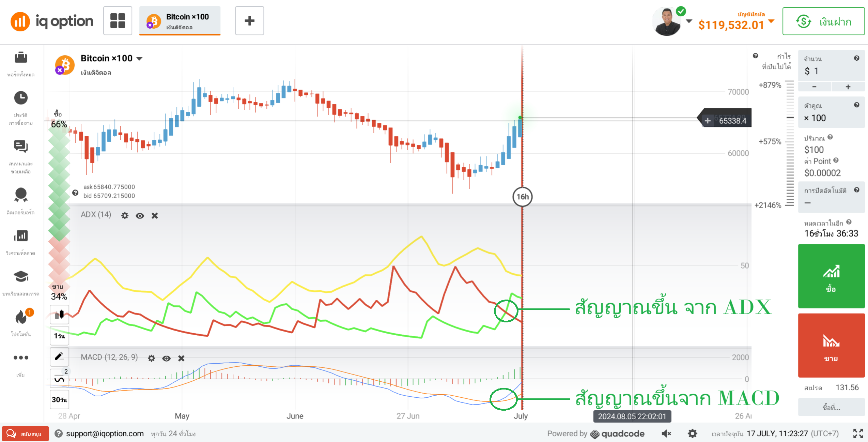The height and width of the screenshot is (442, 868).
Task: Click the quadcode powered-by link
Action: click(x=617, y=433)
